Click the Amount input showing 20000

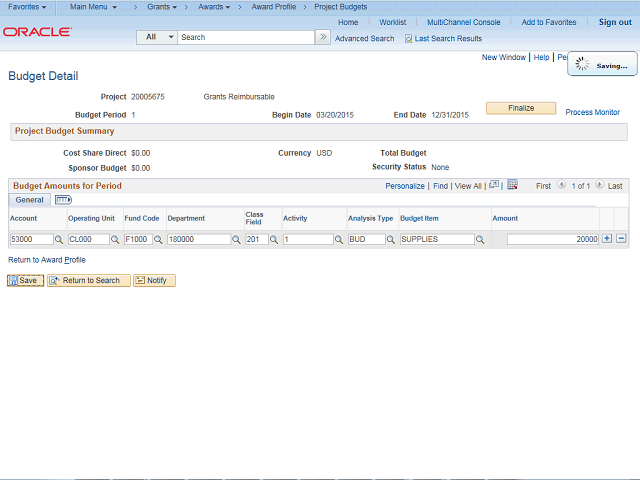point(553,239)
